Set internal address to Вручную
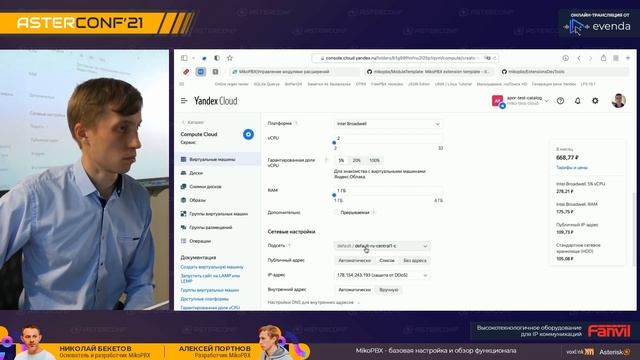Viewport: 640px width, 360px height. 389,290
